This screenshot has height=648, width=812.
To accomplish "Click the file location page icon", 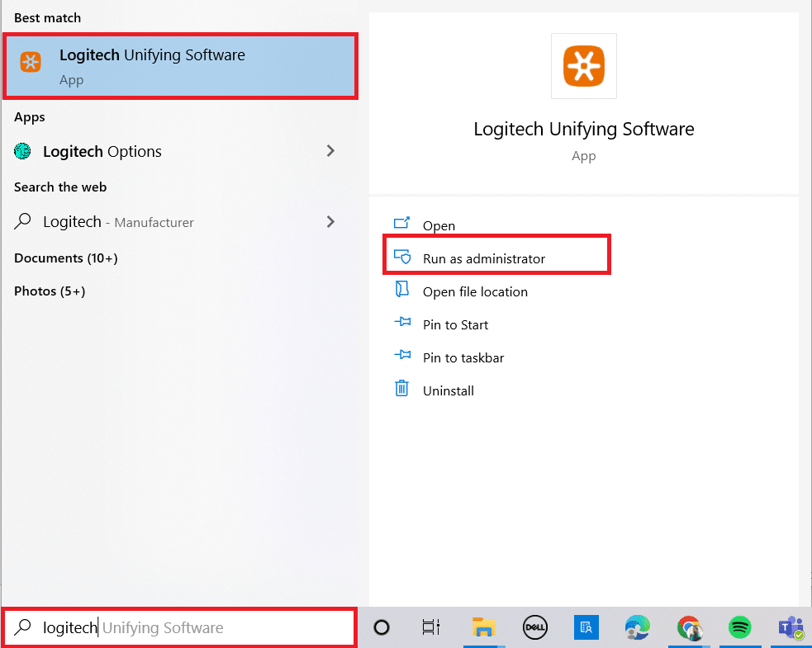I will point(401,289).
